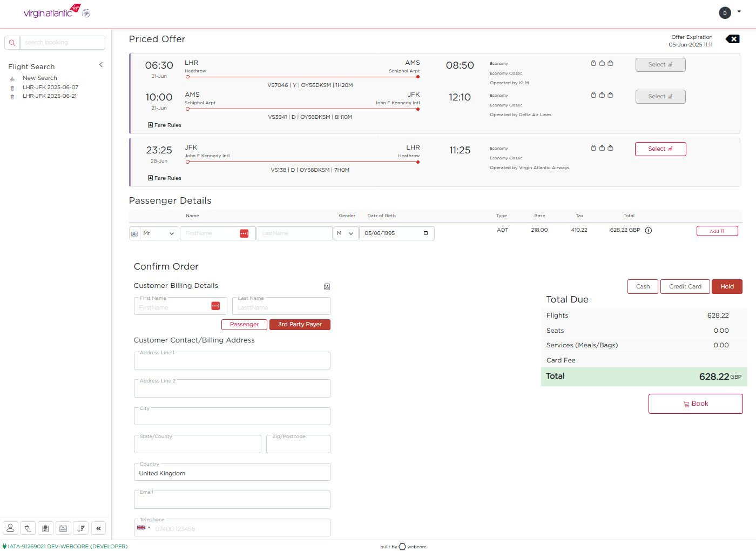Choose 3rd Party Payer option
This screenshot has width=756, height=551.
pos(300,325)
